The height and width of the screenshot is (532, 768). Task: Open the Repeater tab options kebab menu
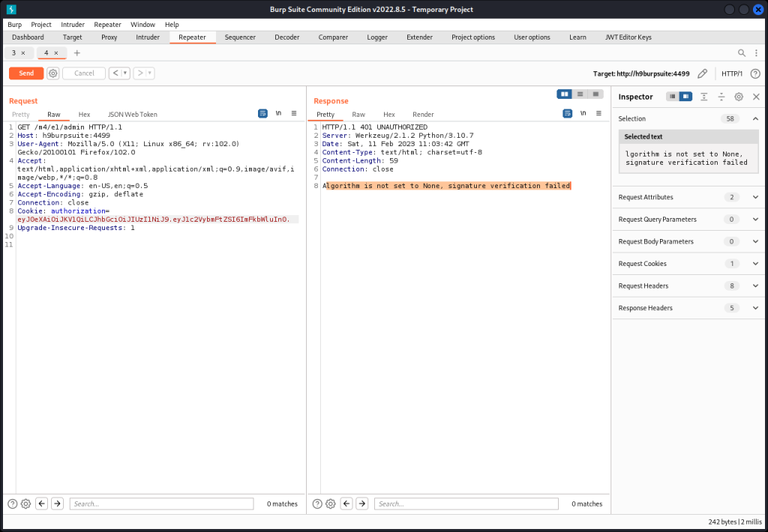(x=756, y=53)
